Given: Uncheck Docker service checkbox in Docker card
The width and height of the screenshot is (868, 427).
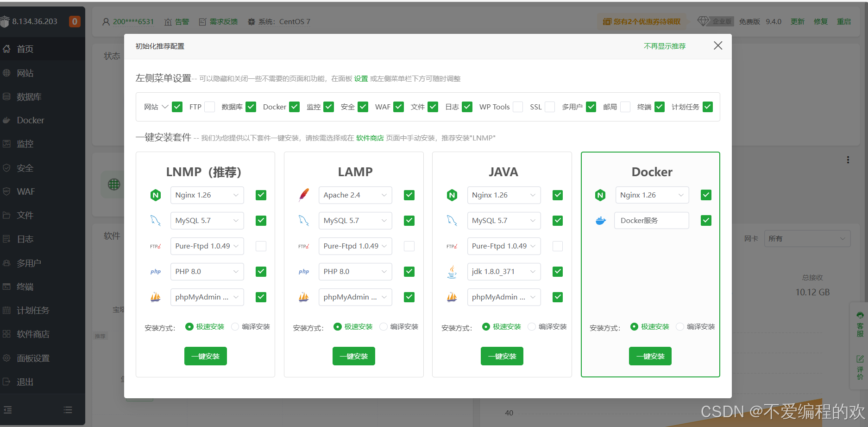Looking at the screenshot, I should click(x=706, y=221).
